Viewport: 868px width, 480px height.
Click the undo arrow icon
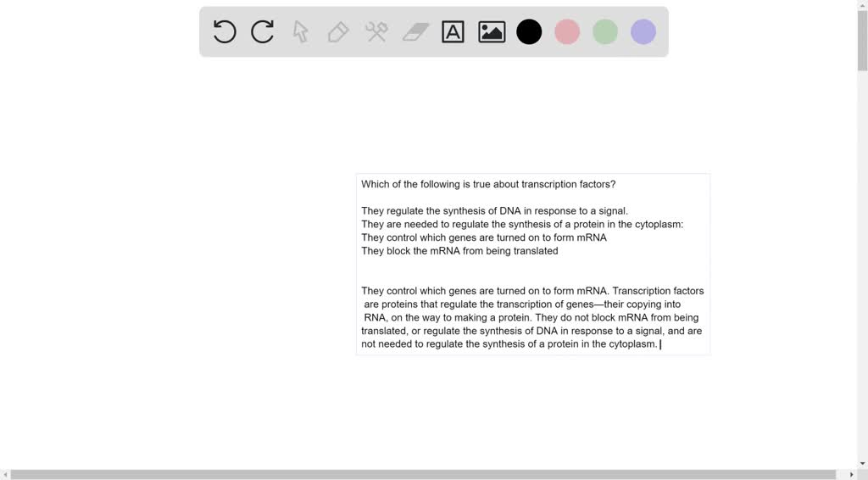pos(225,32)
